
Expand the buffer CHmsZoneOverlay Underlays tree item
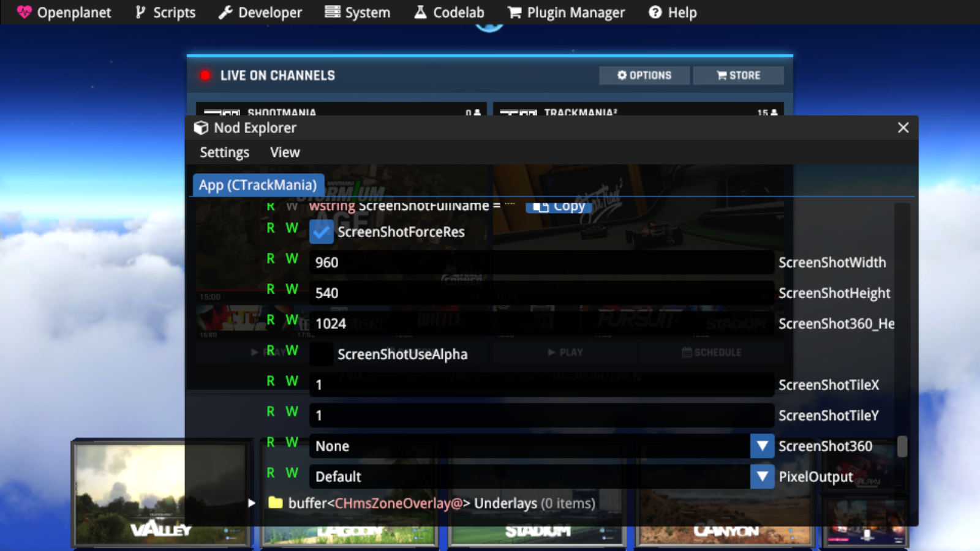[x=252, y=503]
